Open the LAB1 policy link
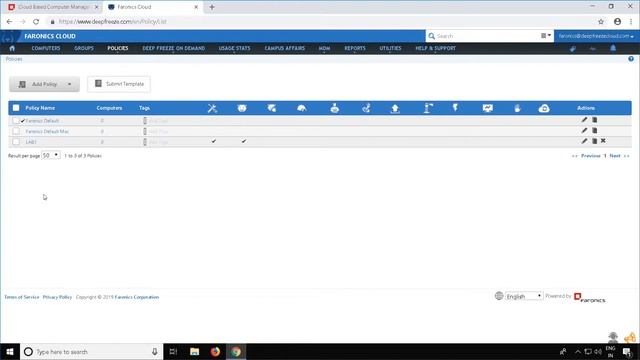Image resolution: width=640 pixels, height=360 pixels. pyautogui.click(x=31, y=142)
